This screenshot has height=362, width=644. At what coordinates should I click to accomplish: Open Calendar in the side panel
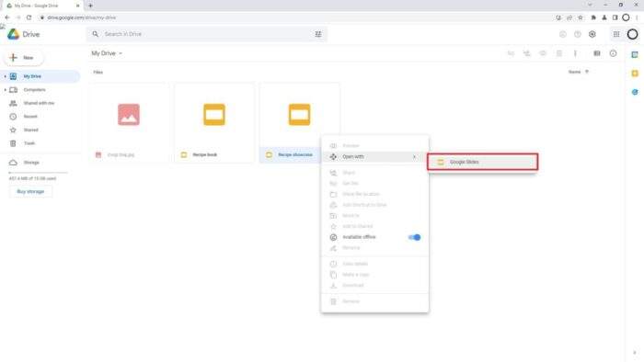[635, 54]
